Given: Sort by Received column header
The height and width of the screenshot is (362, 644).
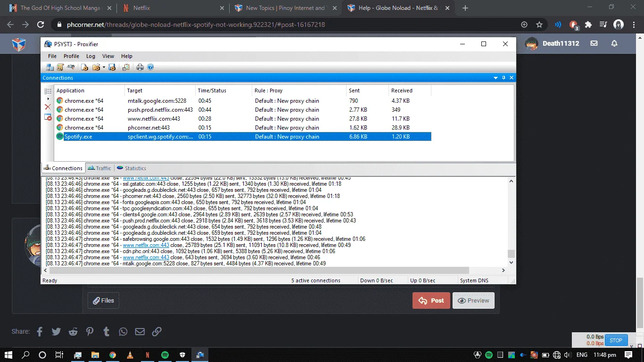Looking at the screenshot, I should tap(410, 90).
